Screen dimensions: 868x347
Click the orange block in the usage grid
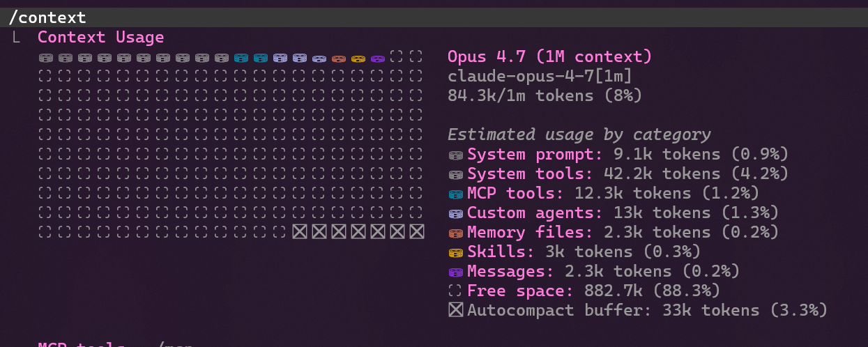pyautogui.click(x=339, y=57)
